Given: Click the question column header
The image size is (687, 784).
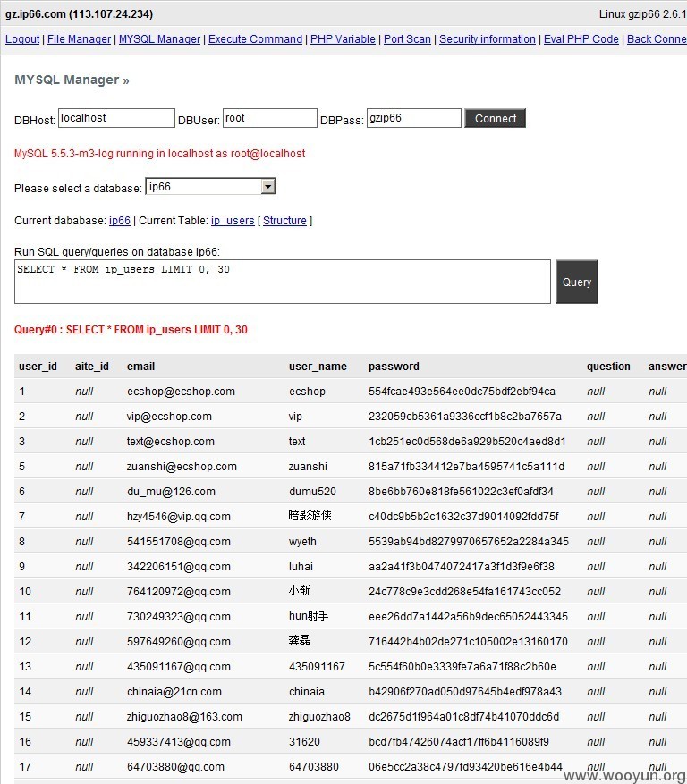Looking at the screenshot, I should tap(608, 366).
